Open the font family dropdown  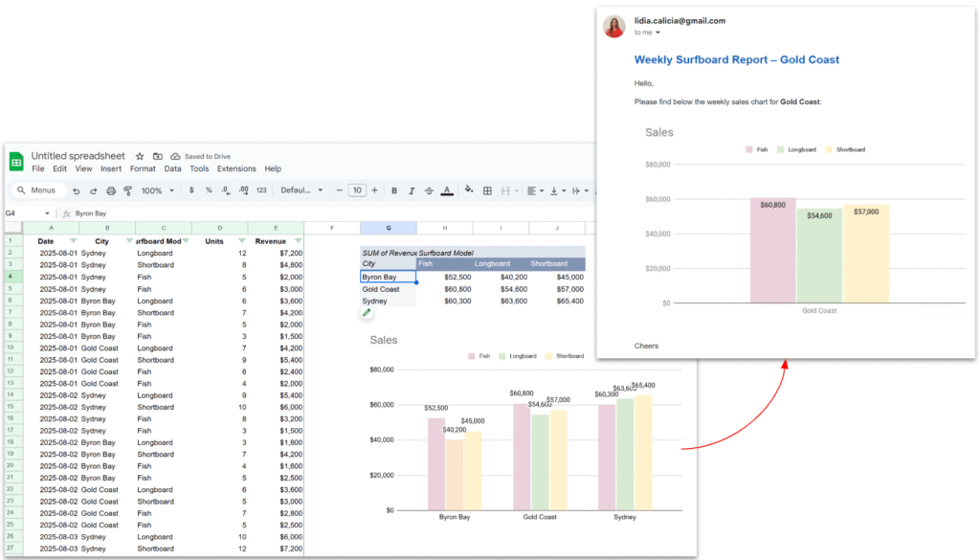tap(301, 190)
